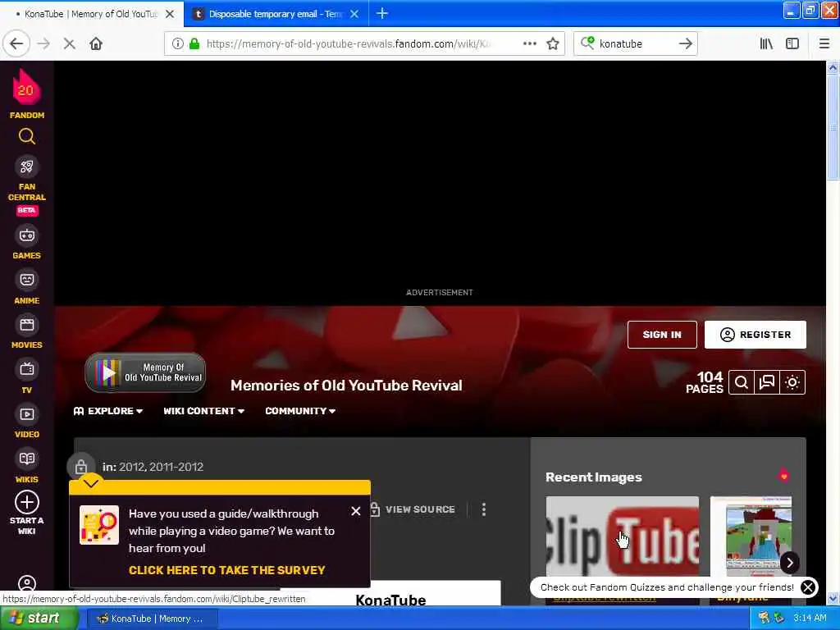
Task: Expand the Community menu
Action: (x=300, y=411)
